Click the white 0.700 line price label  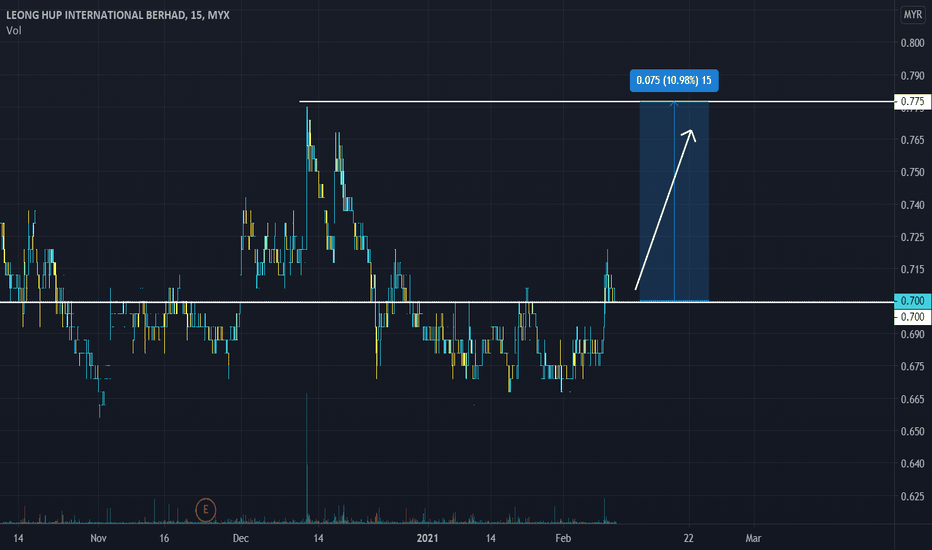tap(912, 317)
